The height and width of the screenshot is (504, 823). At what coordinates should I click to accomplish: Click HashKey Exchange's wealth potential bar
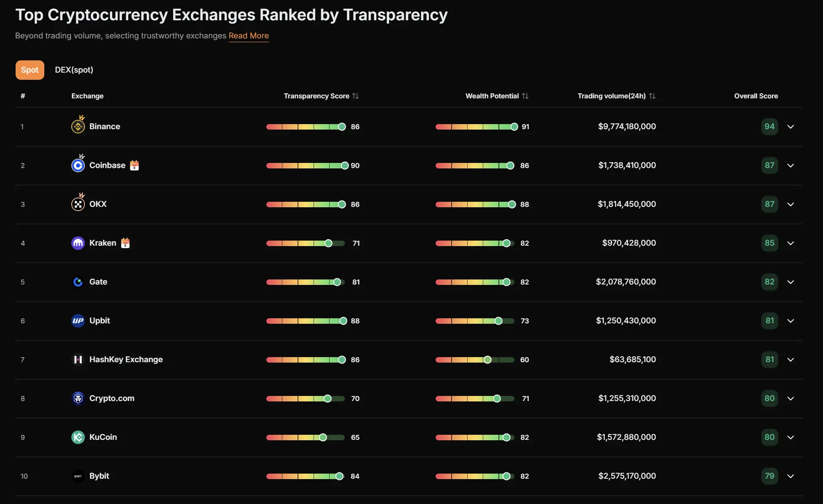coord(475,360)
